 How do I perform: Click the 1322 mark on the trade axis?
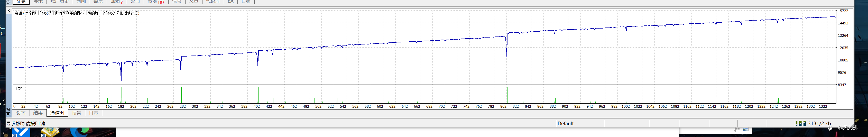tap(823, 106)
